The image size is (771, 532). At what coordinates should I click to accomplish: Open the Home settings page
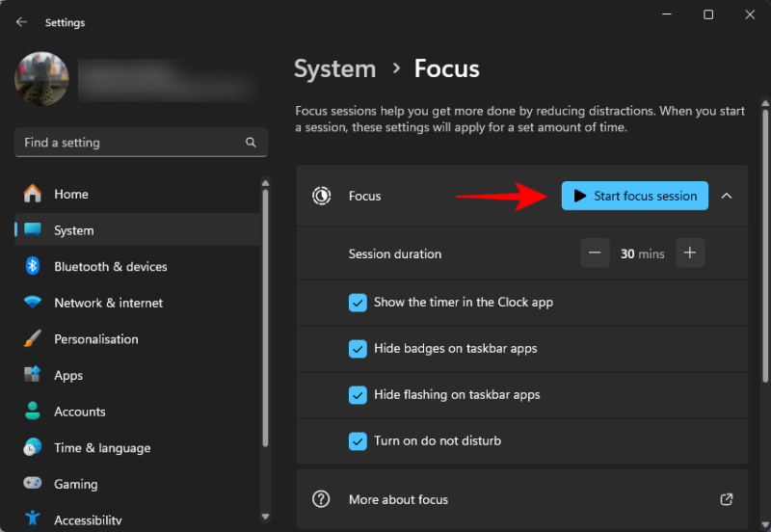138,194
